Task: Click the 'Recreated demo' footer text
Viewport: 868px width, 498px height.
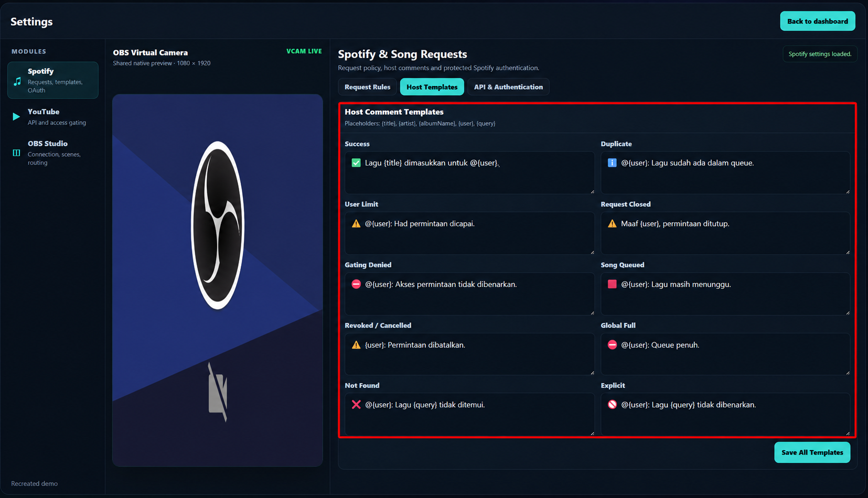Action: 35,484
